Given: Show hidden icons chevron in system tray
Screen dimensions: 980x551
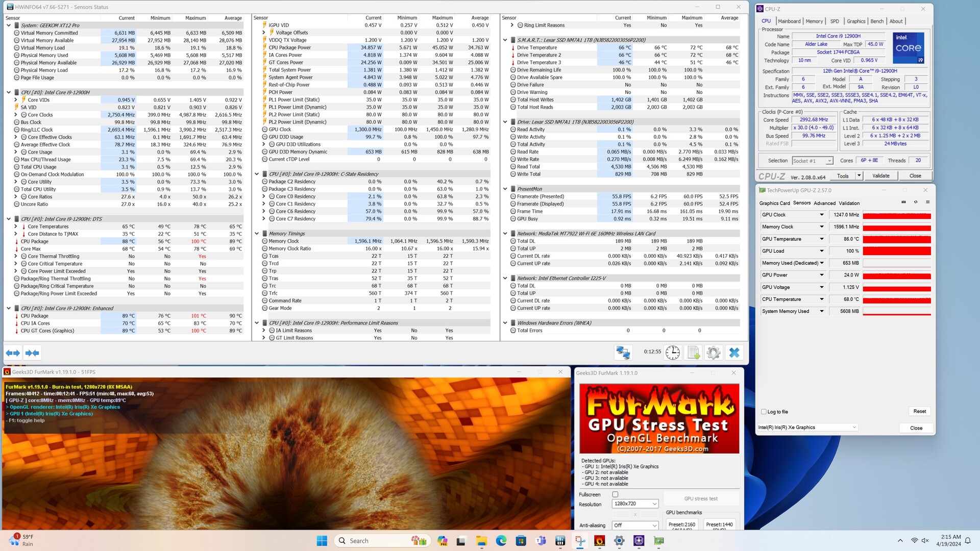Looking at the screenshot, I should [x=900, y=541].
